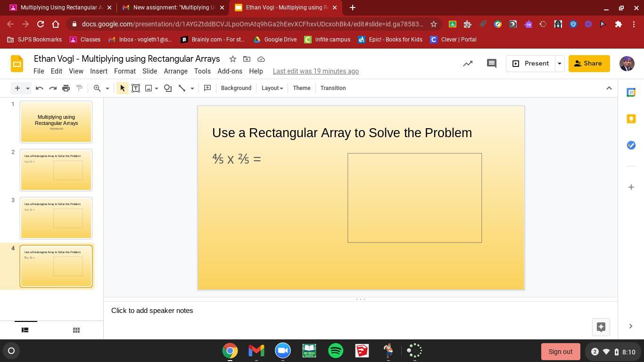Select slide 2 thumbnail

(56, 170)
